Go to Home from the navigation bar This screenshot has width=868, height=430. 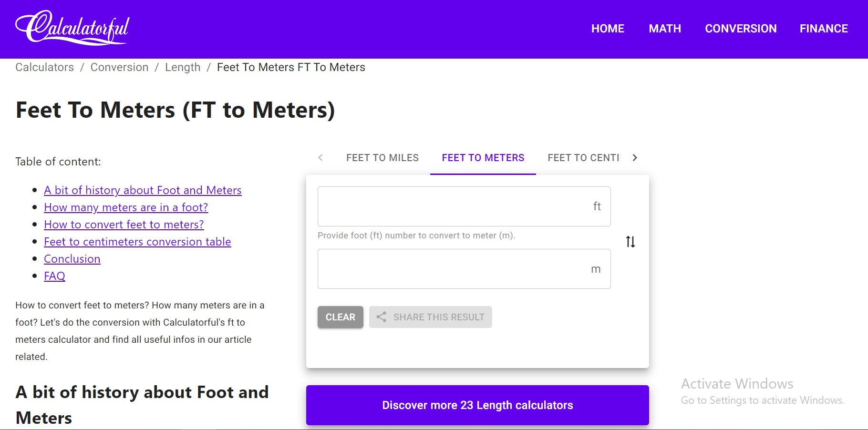[608, 29]
